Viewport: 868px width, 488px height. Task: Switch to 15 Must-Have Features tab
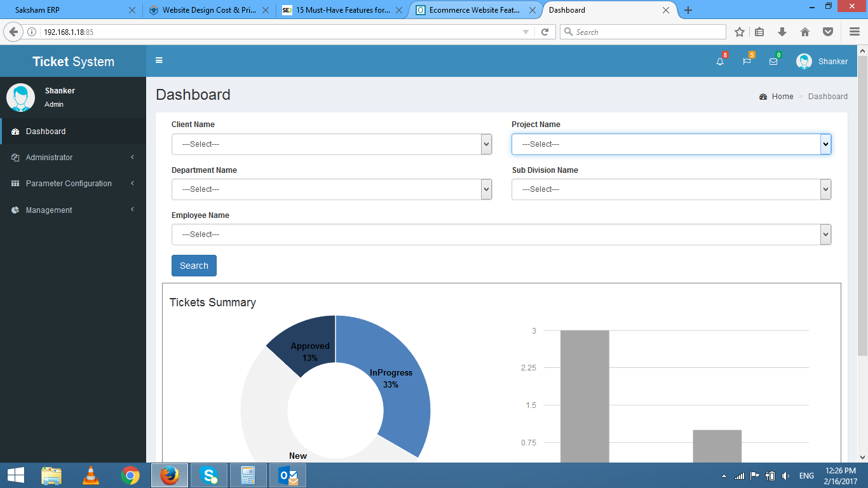(x=343, y=10)
